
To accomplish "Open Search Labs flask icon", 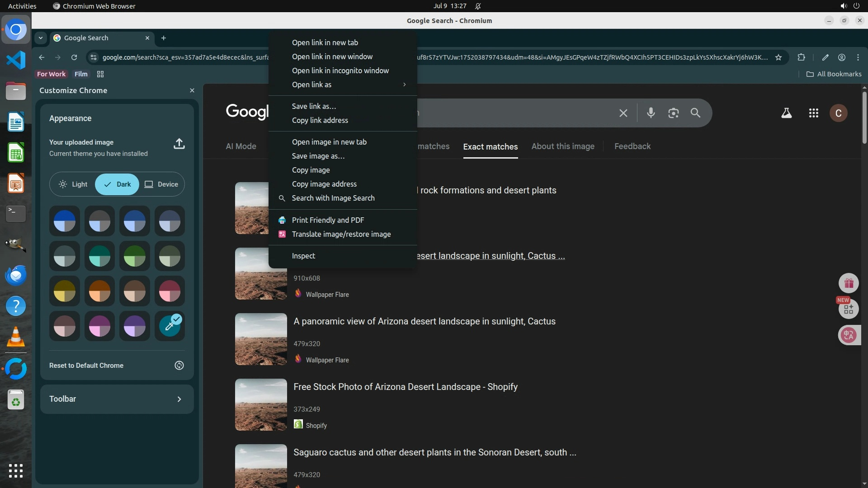I will tap(786, 113).
